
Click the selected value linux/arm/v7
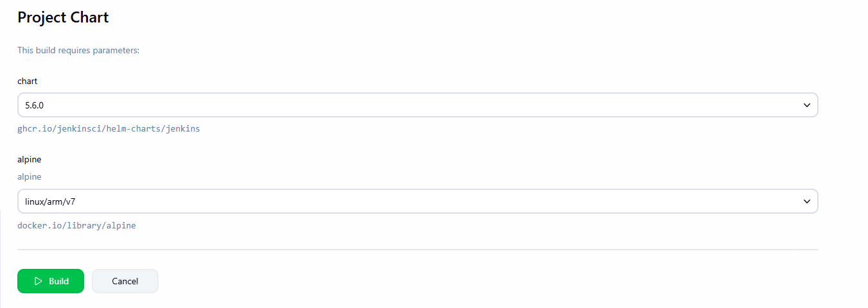(51, 201)
